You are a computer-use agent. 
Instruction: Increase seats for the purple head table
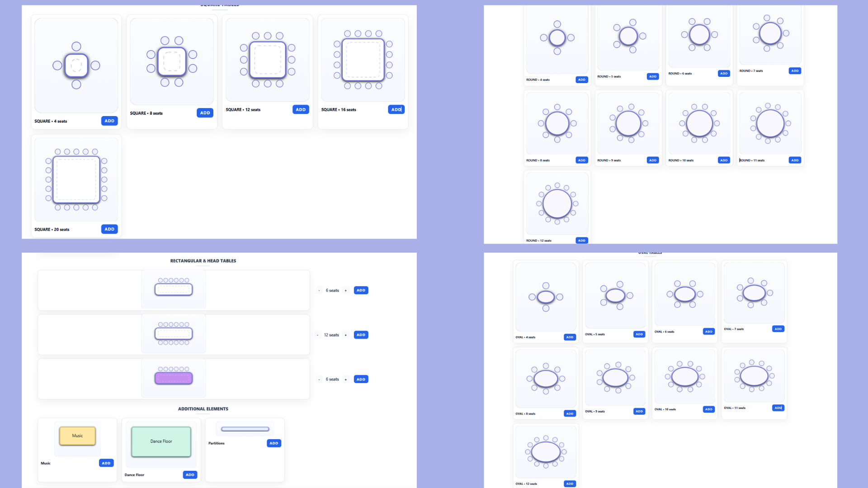click(x=346, y=380)
